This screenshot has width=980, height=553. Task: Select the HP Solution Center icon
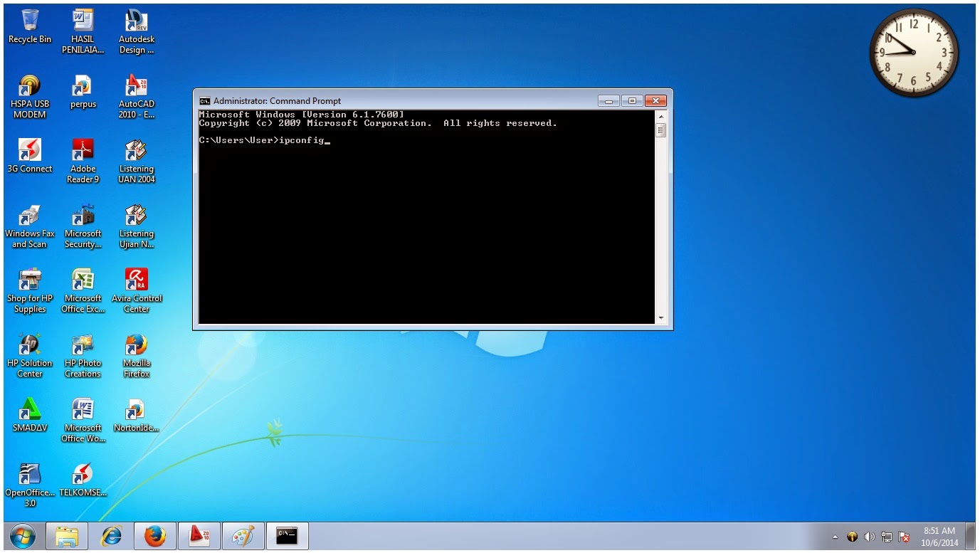30,356
